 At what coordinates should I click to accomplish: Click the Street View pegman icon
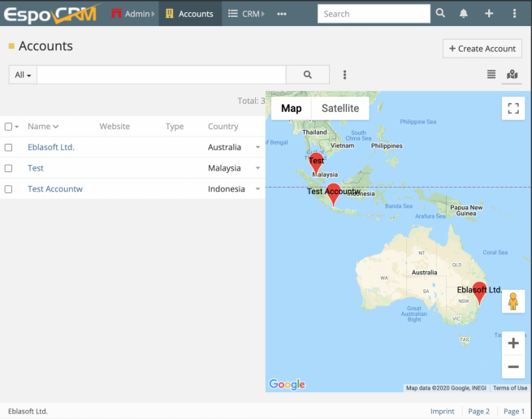tap(513, 301)
